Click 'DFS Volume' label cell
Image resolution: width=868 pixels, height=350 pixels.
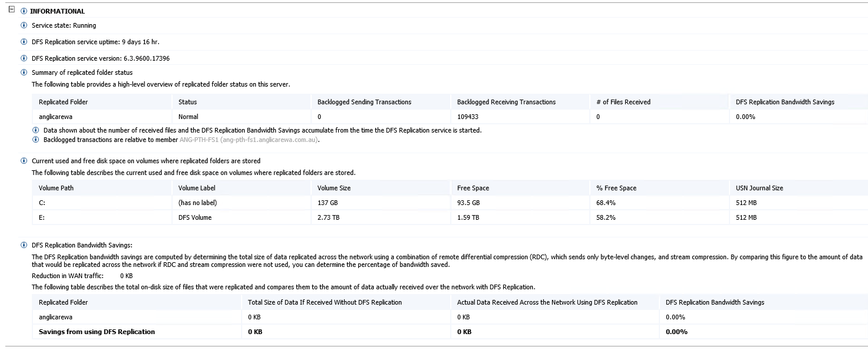tap(195, 217)
